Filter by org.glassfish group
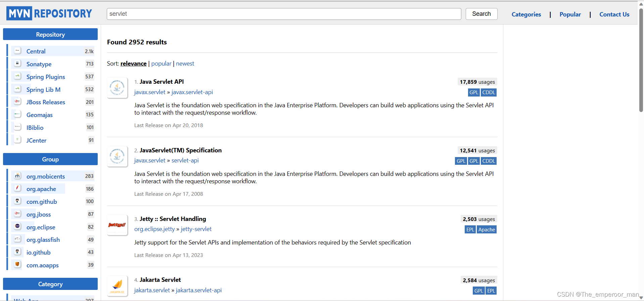 43,239
